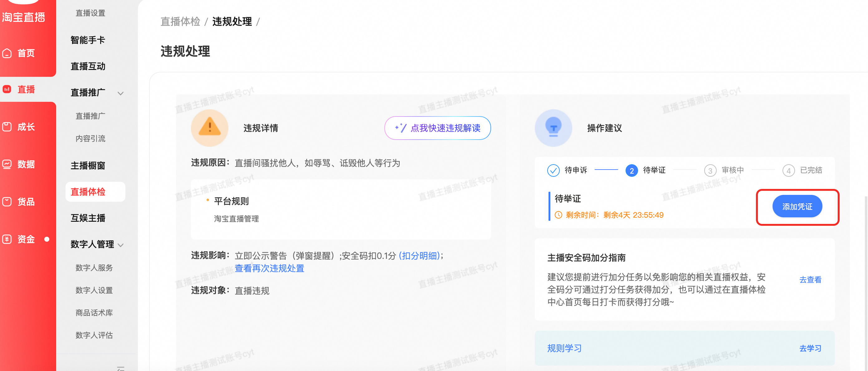Click the orange warning icon beside 违规详情
This screenshot has width=868, height=371.
(210, 128)
